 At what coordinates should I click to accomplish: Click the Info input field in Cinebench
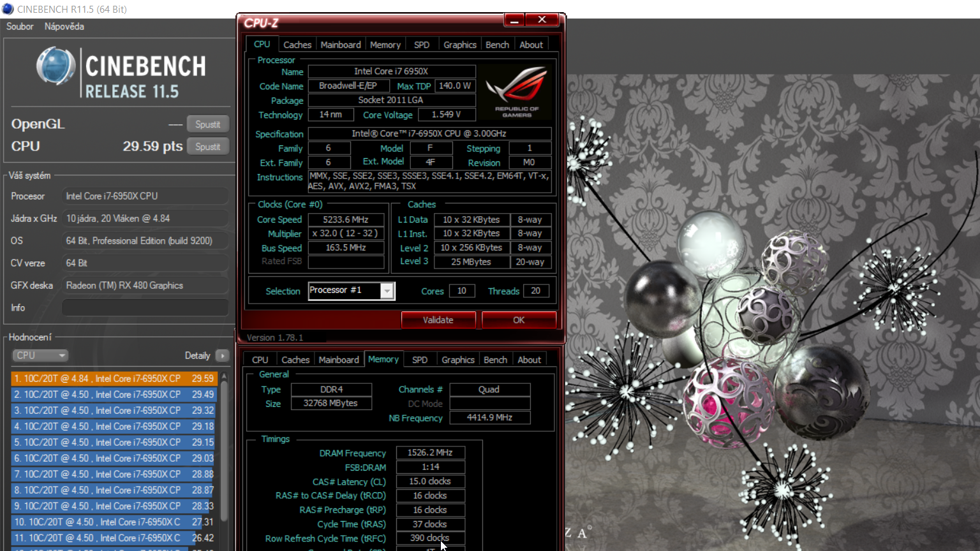click(x=145, y=307)
